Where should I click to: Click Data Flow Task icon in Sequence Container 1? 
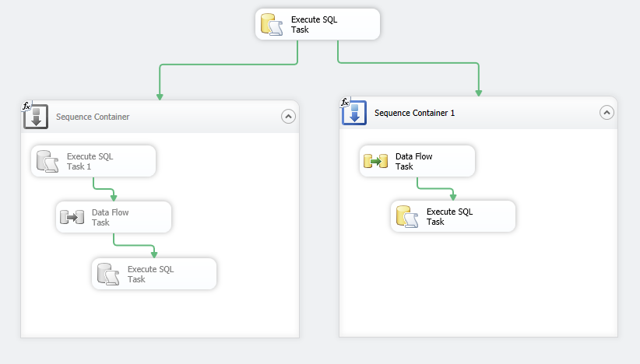(x=375, y=161)
